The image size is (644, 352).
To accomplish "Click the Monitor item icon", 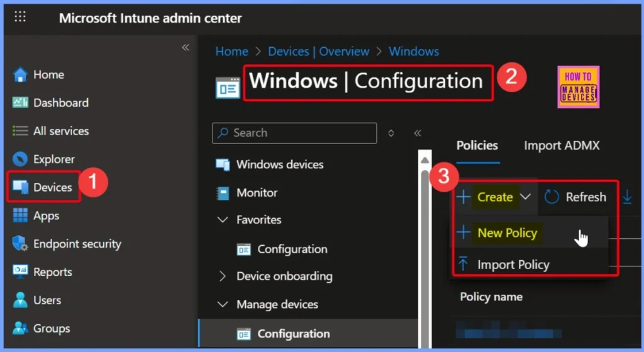I will [x=223, y=193].
